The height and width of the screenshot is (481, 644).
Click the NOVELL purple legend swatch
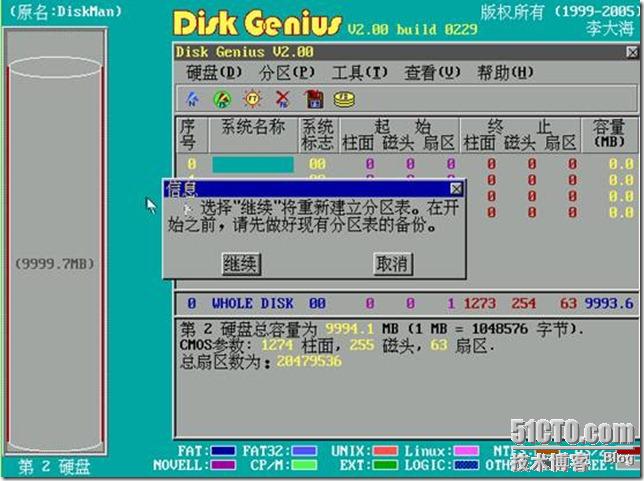pyautogui.click(x=223, y=465)
